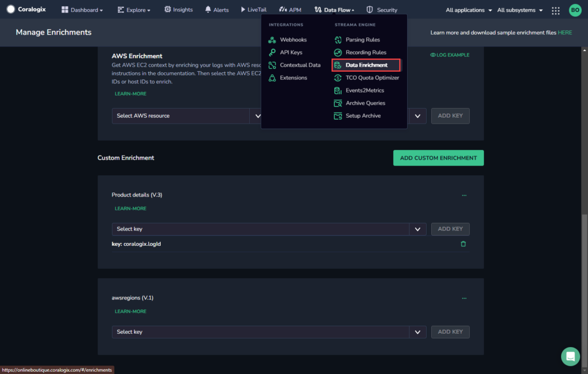Click the Recording Rules icon
Screen dimensions: 588x374
point(338,52)
